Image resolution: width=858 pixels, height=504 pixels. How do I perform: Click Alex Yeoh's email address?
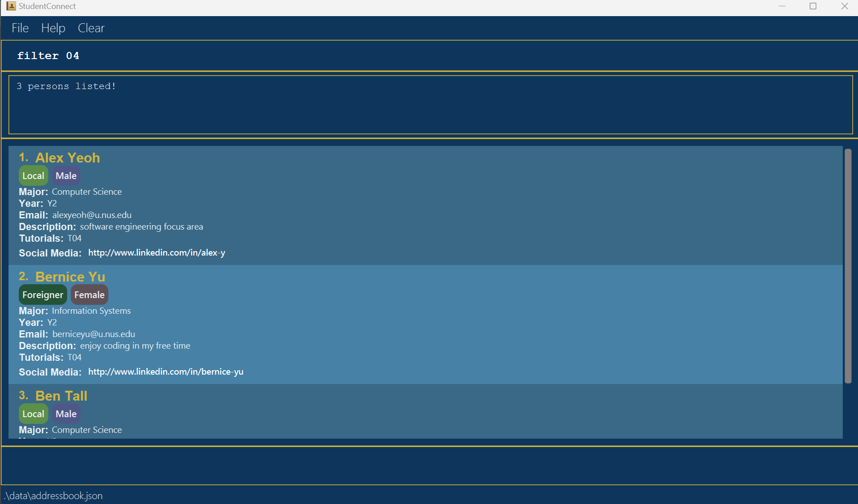92,215
